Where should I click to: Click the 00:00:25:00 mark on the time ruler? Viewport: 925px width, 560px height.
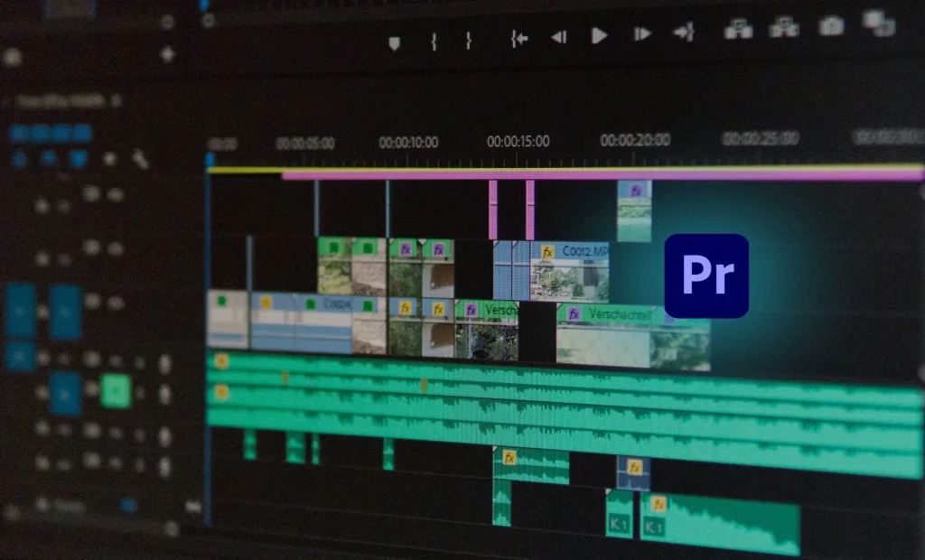click(761, 138)
